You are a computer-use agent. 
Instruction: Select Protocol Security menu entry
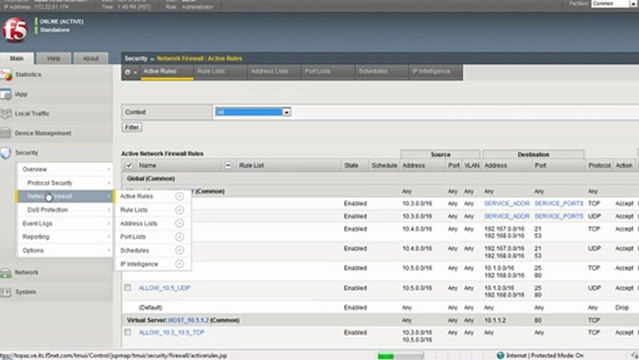tap(64, 183)
